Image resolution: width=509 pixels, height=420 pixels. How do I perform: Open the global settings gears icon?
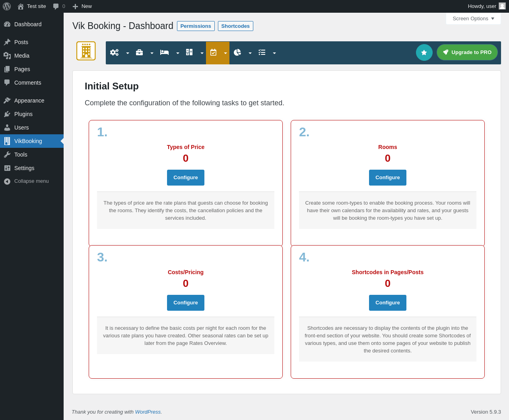[115, 52]
